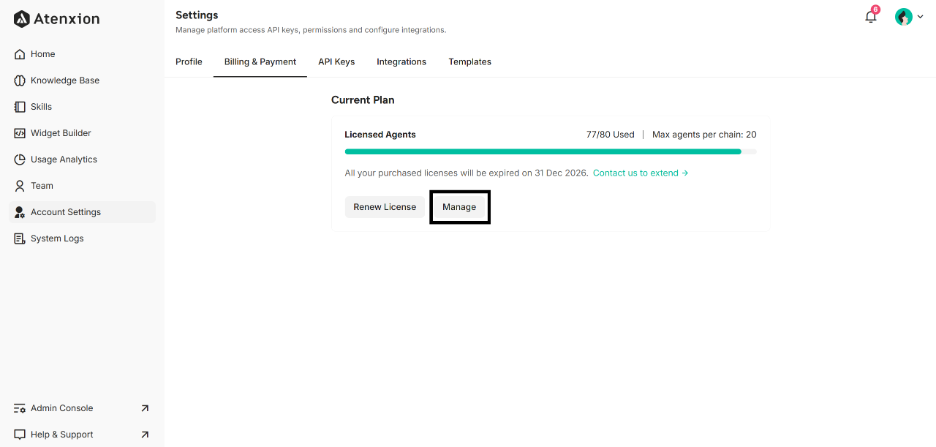Image resolution: width=936 pixels, height=447 pixels.
Task: Click the Admin Console external link arrow
Action: [144, 408]
